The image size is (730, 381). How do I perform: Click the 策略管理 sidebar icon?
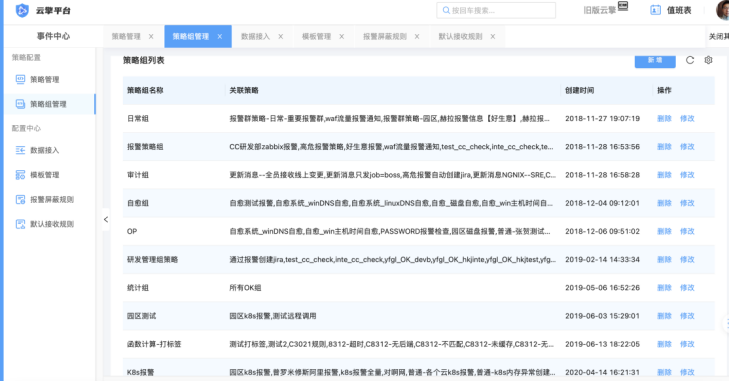click(20, 79)
